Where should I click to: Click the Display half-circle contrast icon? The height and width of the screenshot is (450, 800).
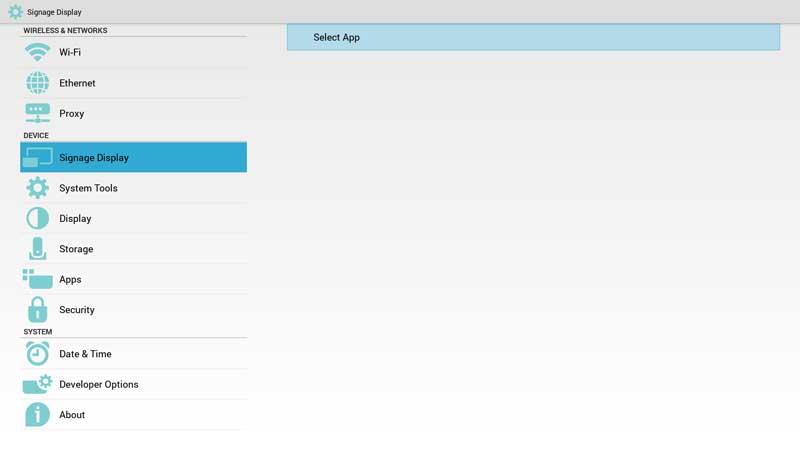click(37, 218)
